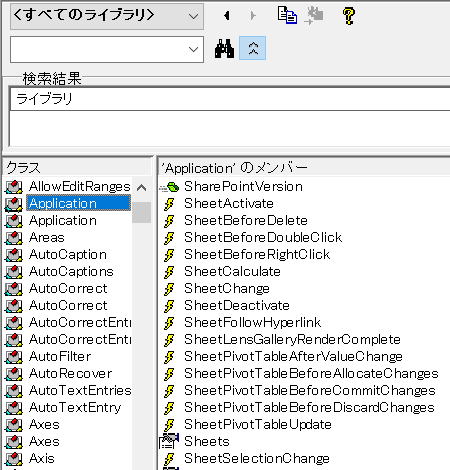Select the SheetPivotTableBeforeDiscardChanges event
Screen dimensions: 450x470
(309, 407)
